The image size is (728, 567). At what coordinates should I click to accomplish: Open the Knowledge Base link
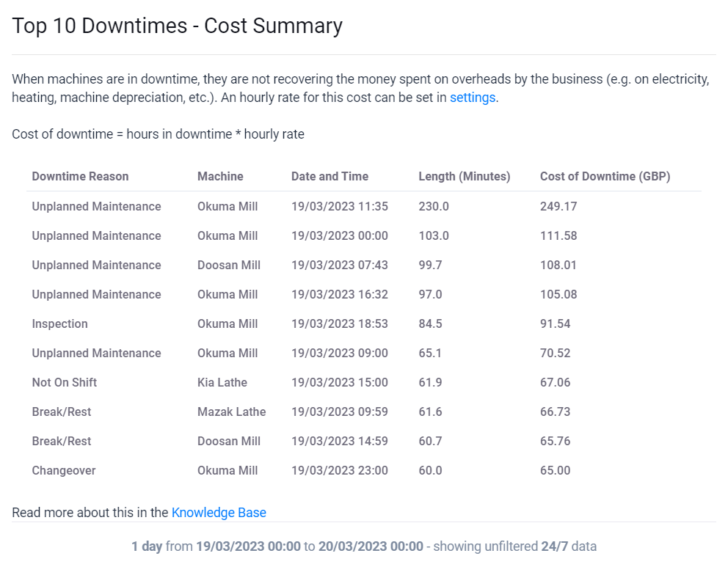(x=219, y=512)
